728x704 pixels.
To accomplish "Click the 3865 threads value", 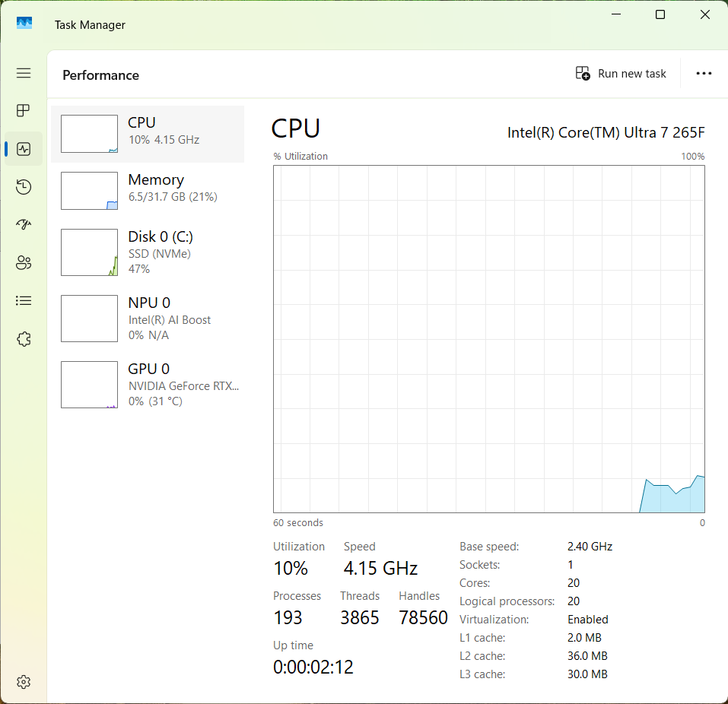I will [x=360, y=617].
